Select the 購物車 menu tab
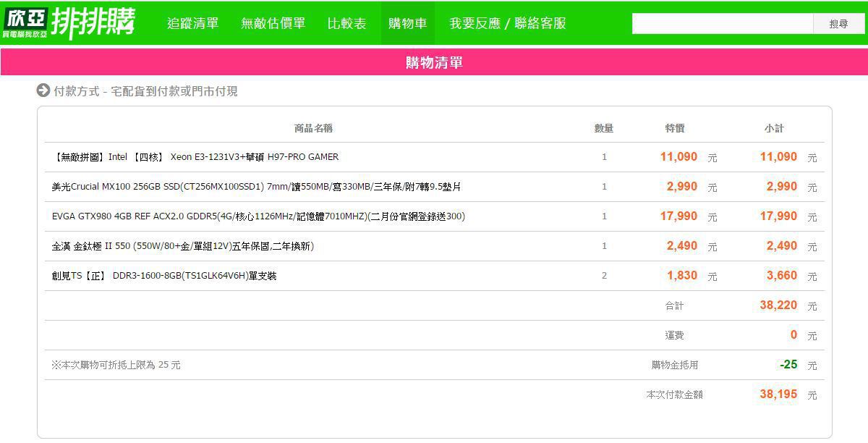 (407, 23)
